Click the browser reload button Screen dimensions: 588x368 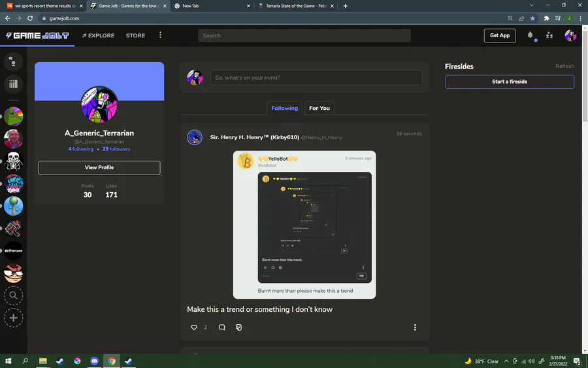coord(30,18)
